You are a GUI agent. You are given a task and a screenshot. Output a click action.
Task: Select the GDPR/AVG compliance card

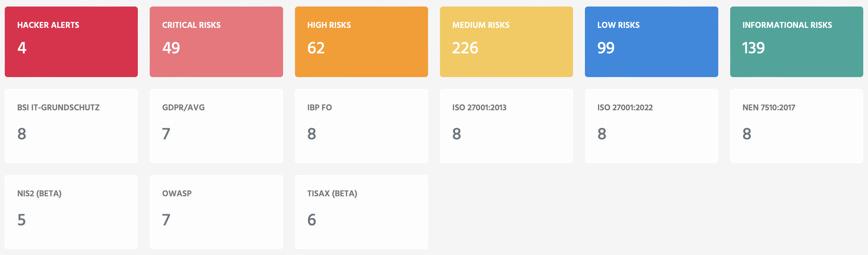coord(216,126)
